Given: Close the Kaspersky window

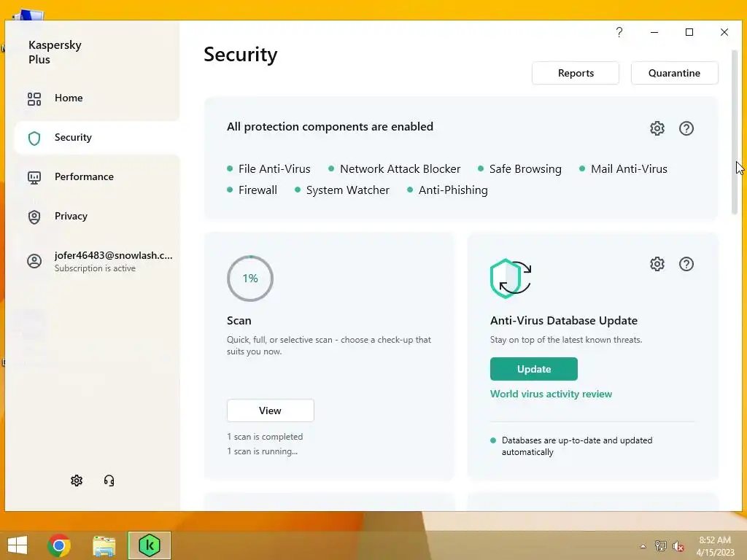Looking at the screenshot, I should pyautogui.click(x=724, y=32).
